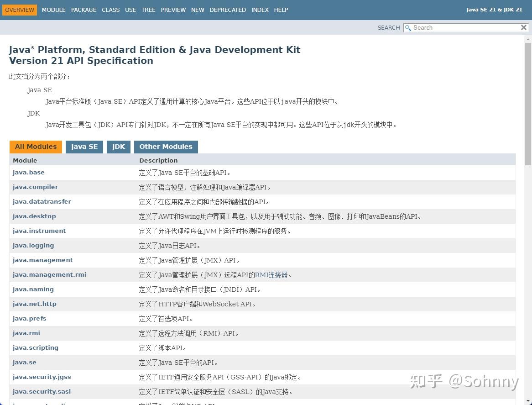Image resolution: width=532 pixels, height=405 pixels.
Task: Select the All Modules tab
Action: [x=36, y=147]
